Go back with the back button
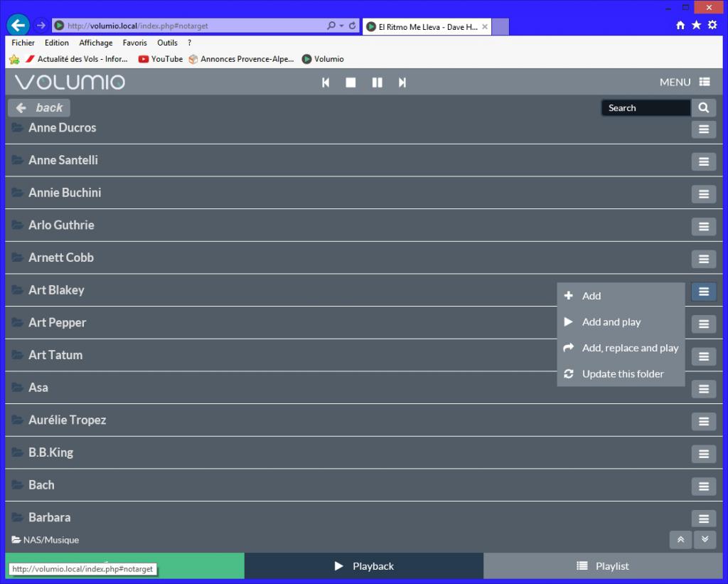Image resolution: width=728 pixels, height=584 pixels. tap(39, 108)
